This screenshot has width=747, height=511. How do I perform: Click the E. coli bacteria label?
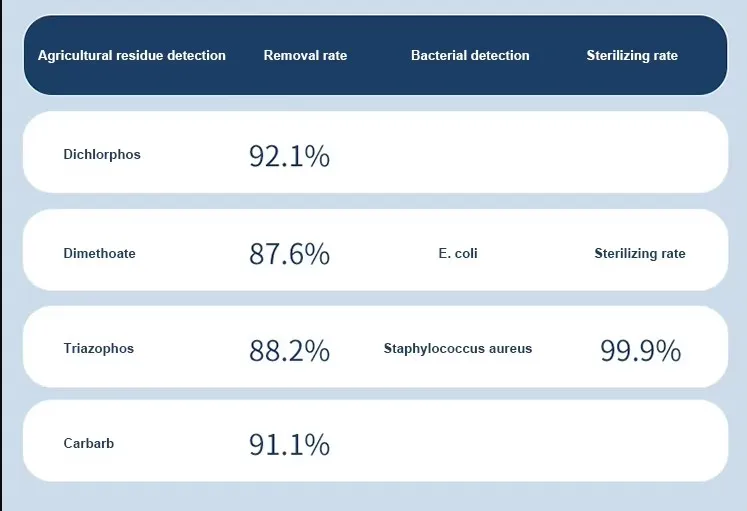[x=458, y=253]
